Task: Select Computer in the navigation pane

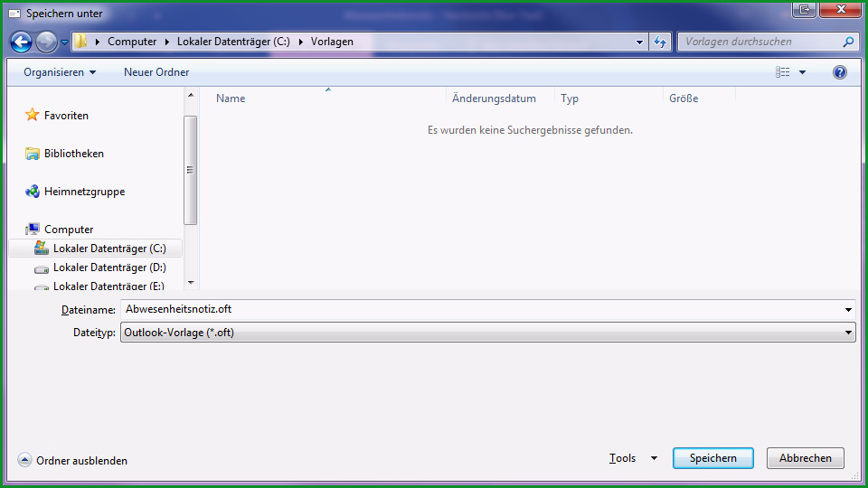Action: point(69,229)
